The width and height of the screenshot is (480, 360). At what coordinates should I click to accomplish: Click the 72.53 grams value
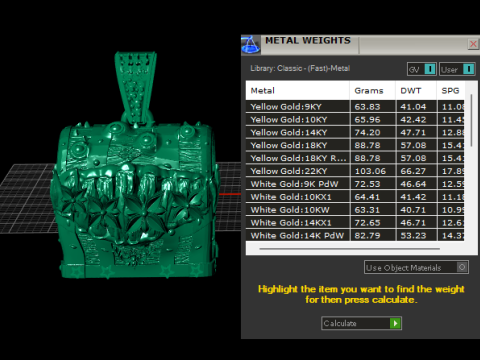coord(367,184)
